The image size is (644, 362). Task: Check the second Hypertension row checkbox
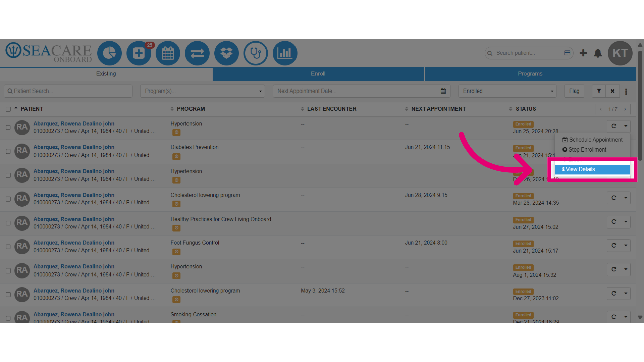pos(8,175)
